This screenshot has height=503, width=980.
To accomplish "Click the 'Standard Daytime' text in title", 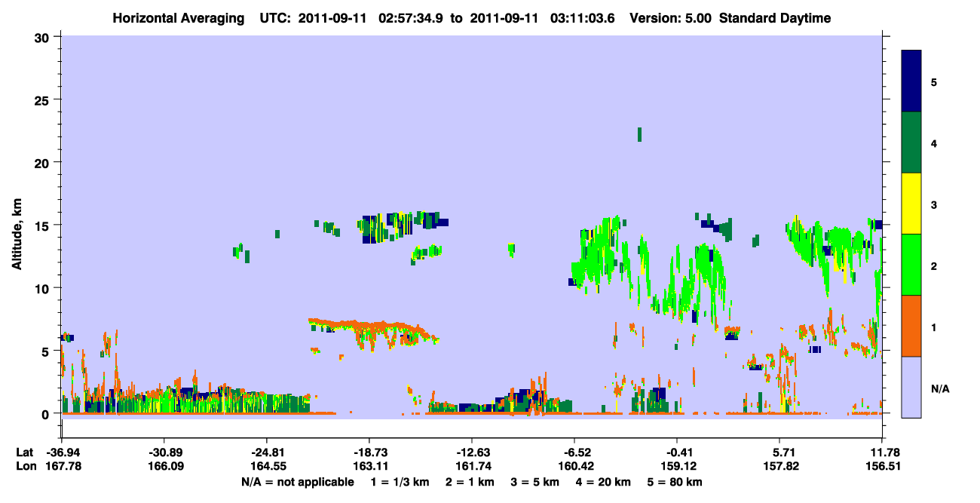I will point(775,18).
